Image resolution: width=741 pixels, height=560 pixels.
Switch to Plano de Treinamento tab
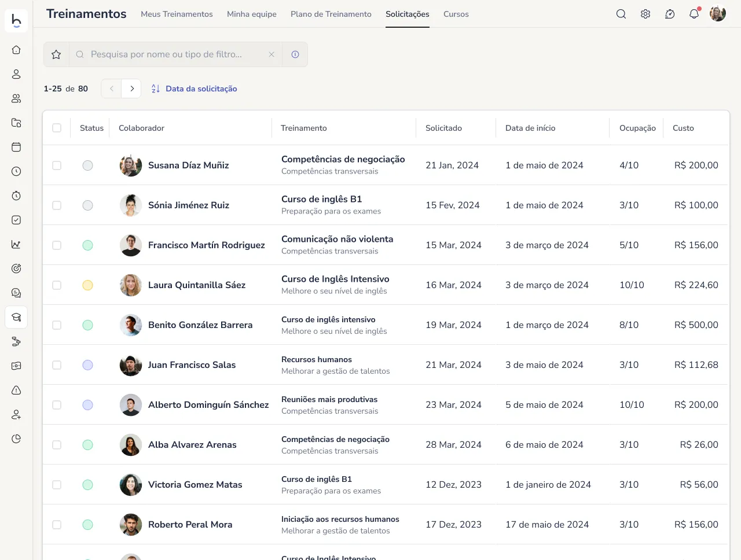[x=331, y=14]
